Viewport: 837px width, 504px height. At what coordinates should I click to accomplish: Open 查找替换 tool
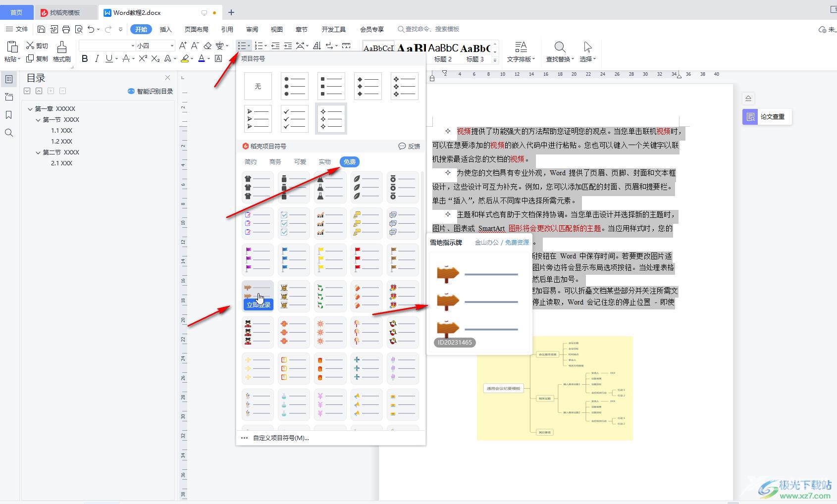560,52
